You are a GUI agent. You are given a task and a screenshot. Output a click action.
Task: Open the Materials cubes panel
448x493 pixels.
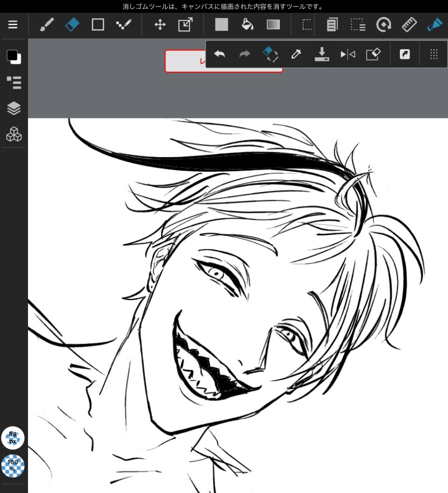point(14,134)
